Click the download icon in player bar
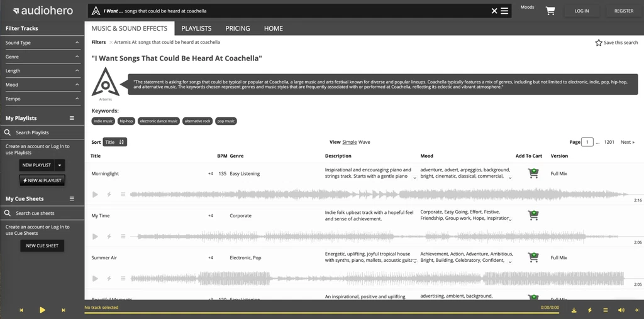The width and height of the screenshot is (644, 319). pos(574,310)
